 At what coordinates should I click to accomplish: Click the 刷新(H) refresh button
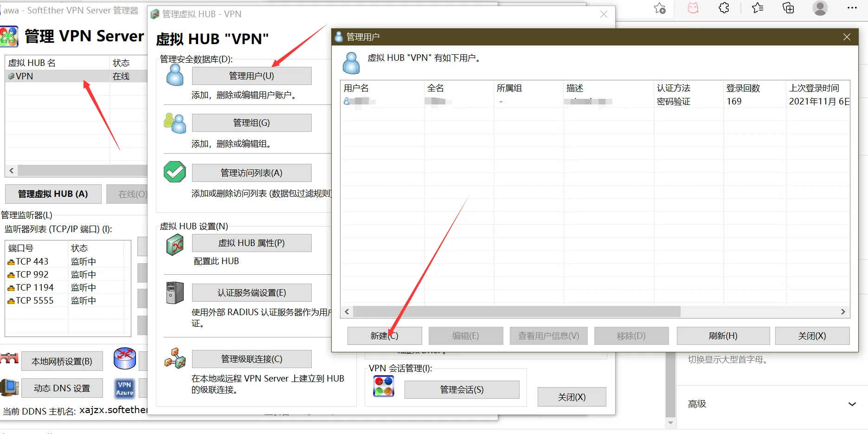click(723, 336)
